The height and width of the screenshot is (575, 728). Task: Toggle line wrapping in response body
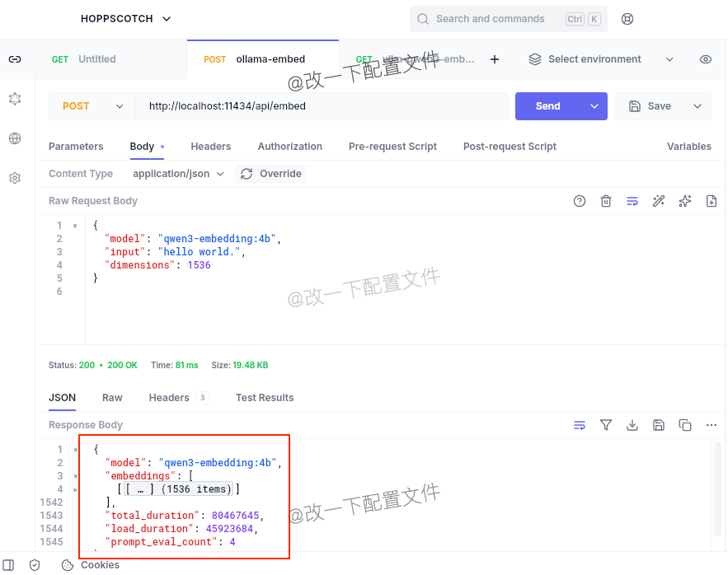[580, 425]
